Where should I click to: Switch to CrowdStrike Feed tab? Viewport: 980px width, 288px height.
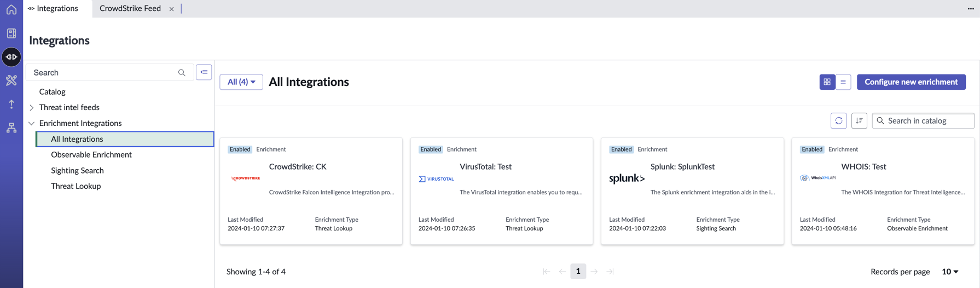coord(130,8)
